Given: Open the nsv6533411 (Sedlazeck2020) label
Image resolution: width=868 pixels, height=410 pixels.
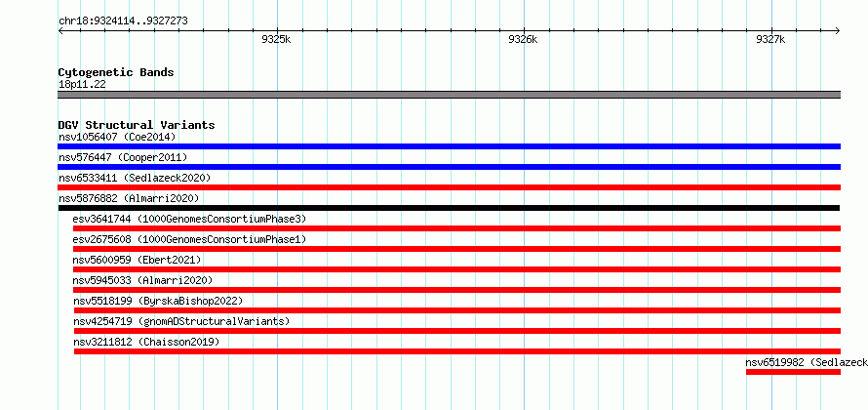Looking at the screenshot, I should (135, 178).
